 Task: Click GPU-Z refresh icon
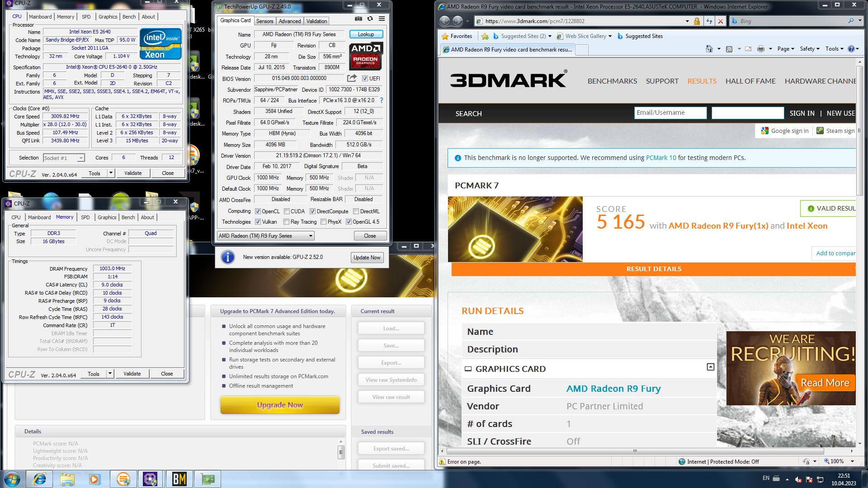pyautogui.click(x=370, y=19)
